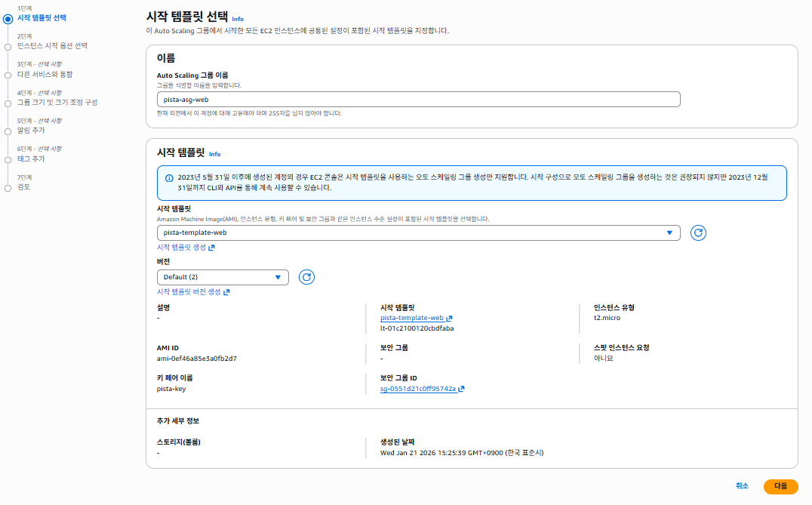Viewport: 812px width, 505px height.
Task: Refresh the version list
Action: pos(306,277)
